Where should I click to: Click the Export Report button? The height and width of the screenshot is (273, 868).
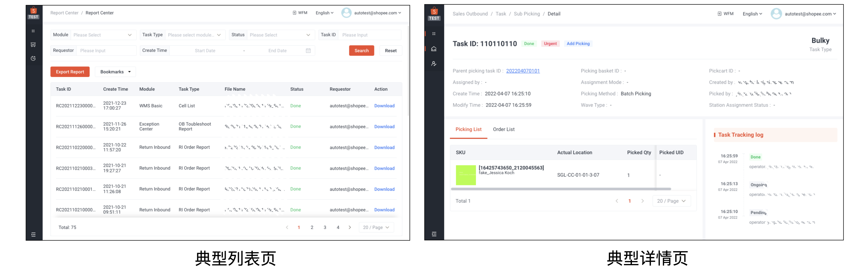(x=70, y=72)
